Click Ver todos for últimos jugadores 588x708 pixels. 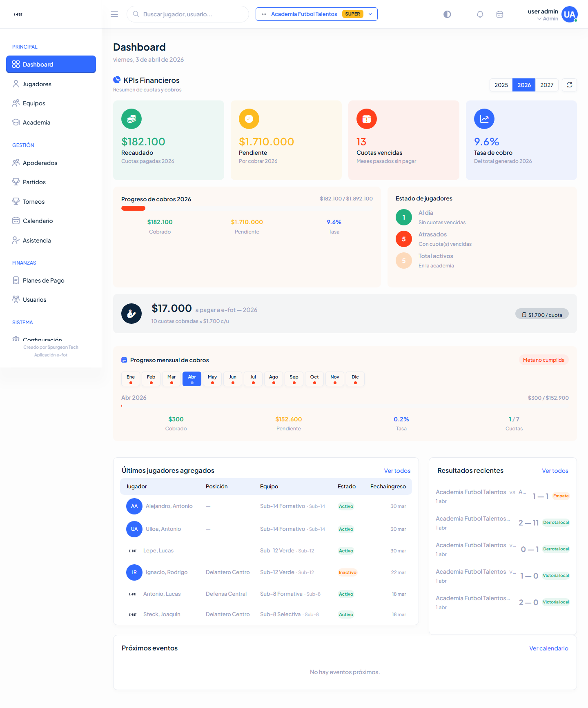click(x=397, y=471)
